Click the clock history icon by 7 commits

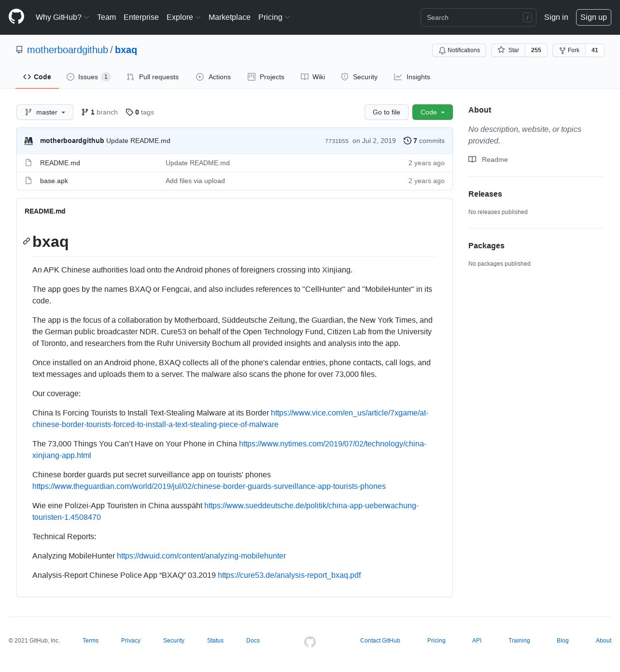[407, 141]
